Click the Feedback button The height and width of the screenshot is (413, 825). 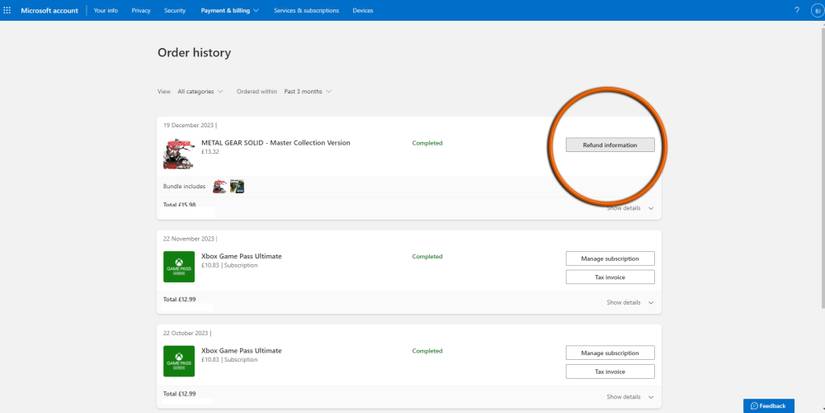click(x=768, y=405)
